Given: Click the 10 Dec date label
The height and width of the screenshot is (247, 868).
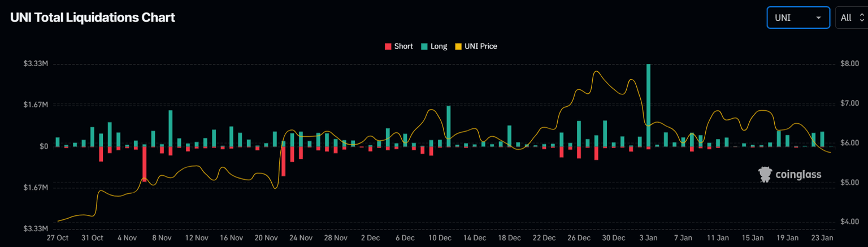Looking at the screenshot, I should [x=440, y=238].
